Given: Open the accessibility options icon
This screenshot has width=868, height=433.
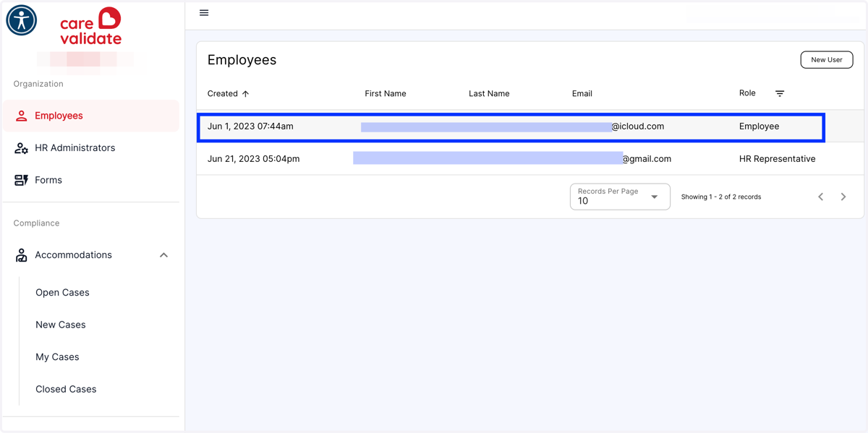Looking at the screenshot, I should click(22, 20).
